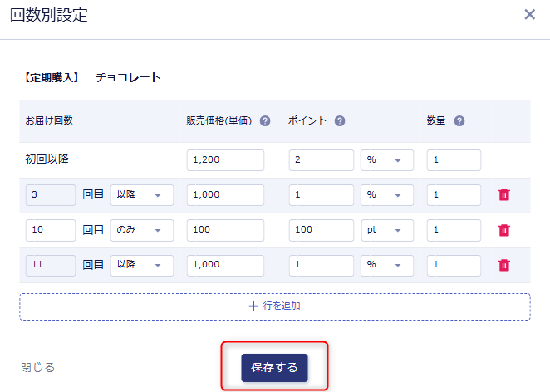Click the 閉じる link

tap(38, 367)
